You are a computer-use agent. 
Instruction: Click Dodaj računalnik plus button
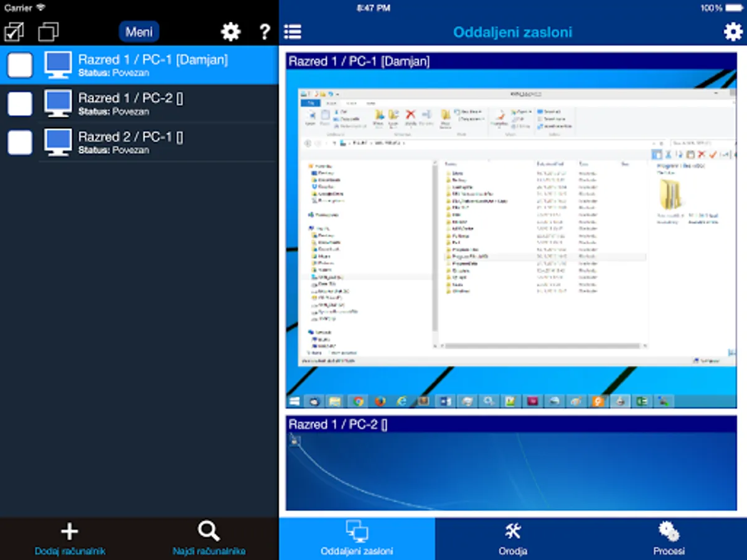click(x=70, y=539)
